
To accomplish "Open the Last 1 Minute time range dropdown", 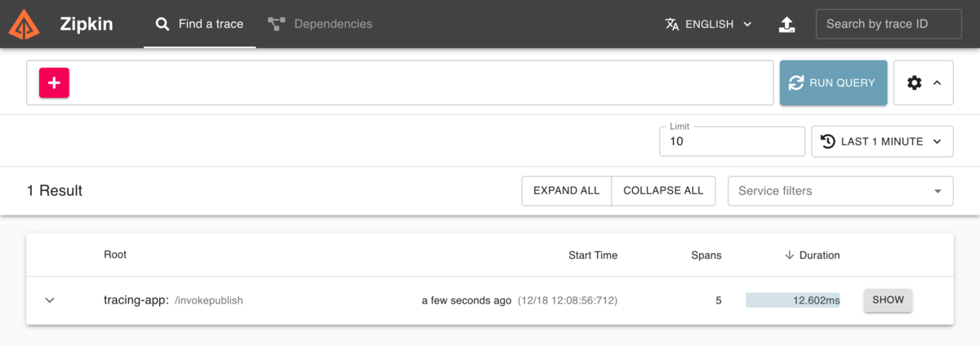I will click(882, 141).
